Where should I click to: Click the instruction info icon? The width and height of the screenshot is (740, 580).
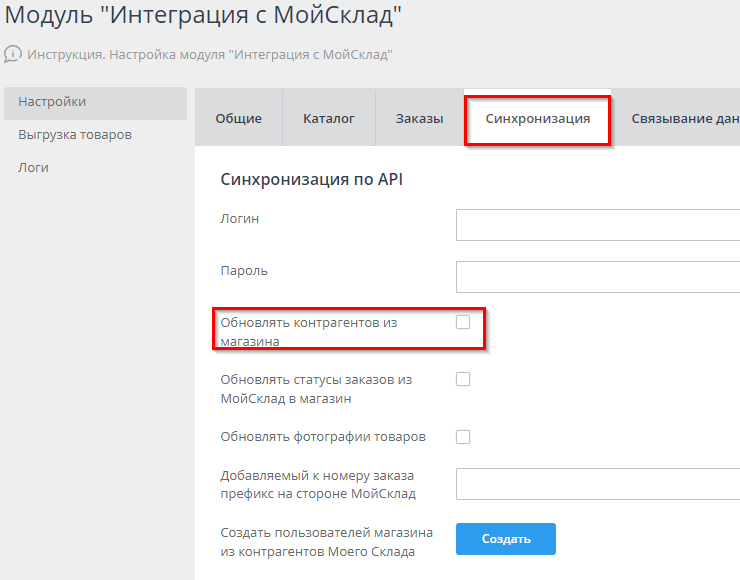(x=13, y=53)
